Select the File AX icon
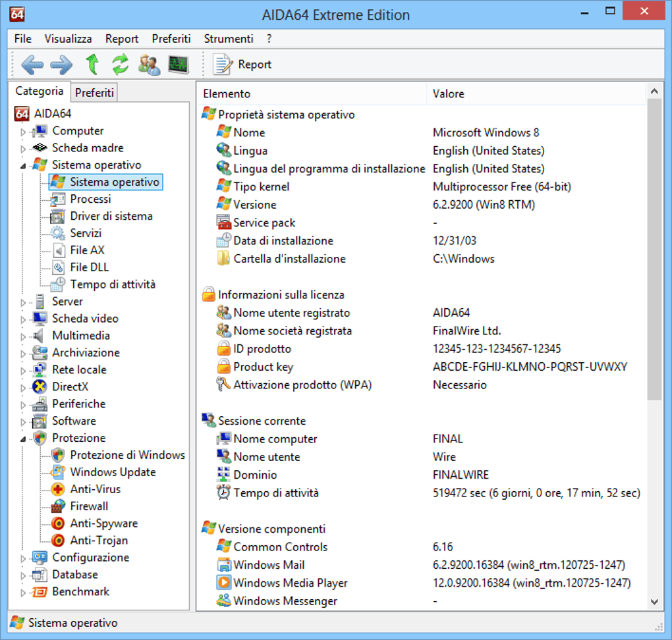The image size is (672, 640). [58, 250]
